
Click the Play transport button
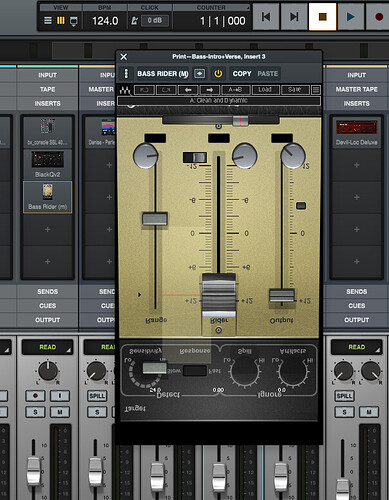click(350, 16)
